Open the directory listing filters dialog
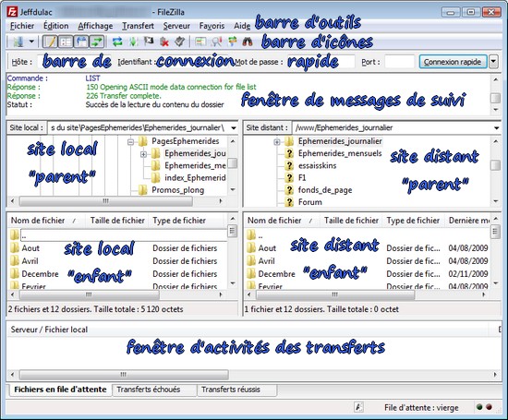The height and width of the screenshot is (420, 508). (x=200, y=42)
